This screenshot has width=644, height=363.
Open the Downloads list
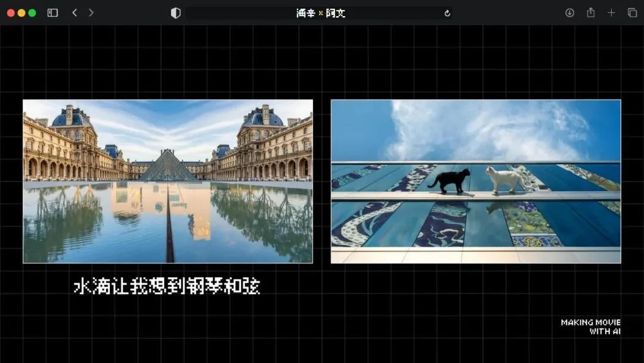coord(569,12)
